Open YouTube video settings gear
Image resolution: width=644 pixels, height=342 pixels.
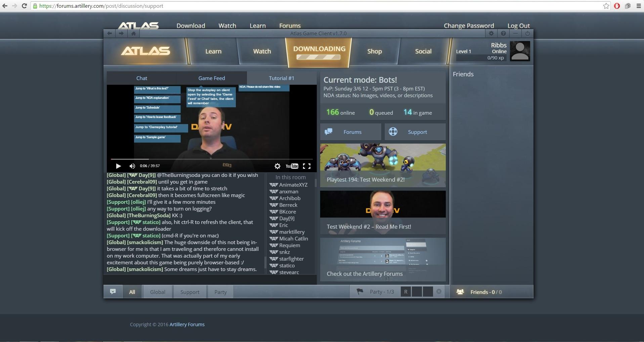click(x=277, y=166)
